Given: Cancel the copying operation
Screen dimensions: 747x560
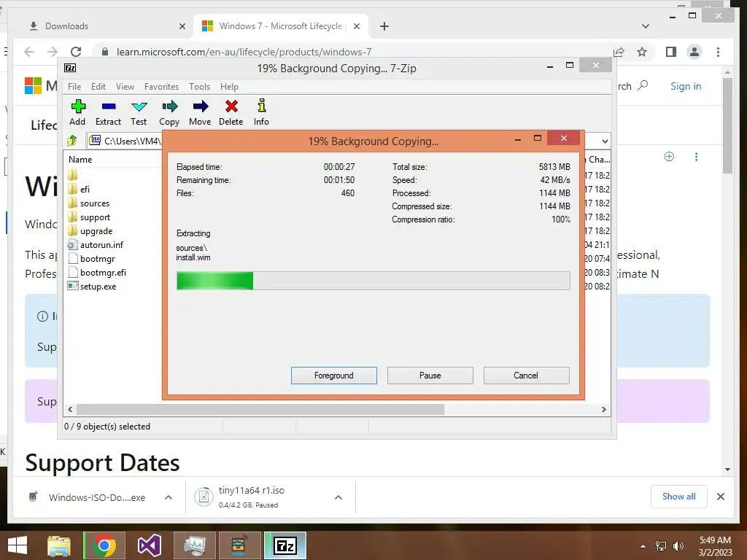Looking at the screenshot, I should pos(526,376).
